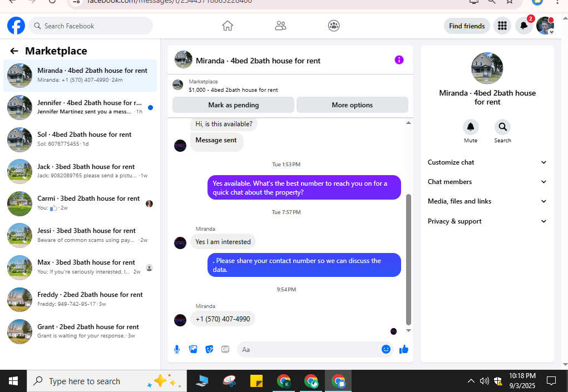
Task: Open Chrome window in taskbar (active)
Action: 338,381
